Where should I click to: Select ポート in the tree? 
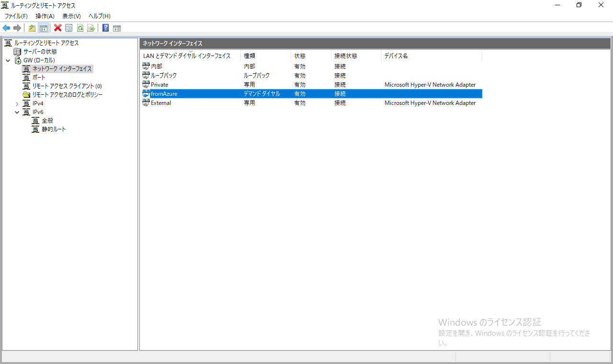(x=39, y=77)
